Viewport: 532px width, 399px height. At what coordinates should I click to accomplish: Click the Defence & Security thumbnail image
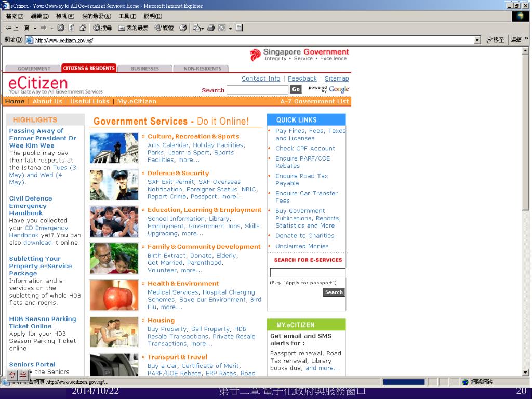pyautogui.click(x=114, y=185)
